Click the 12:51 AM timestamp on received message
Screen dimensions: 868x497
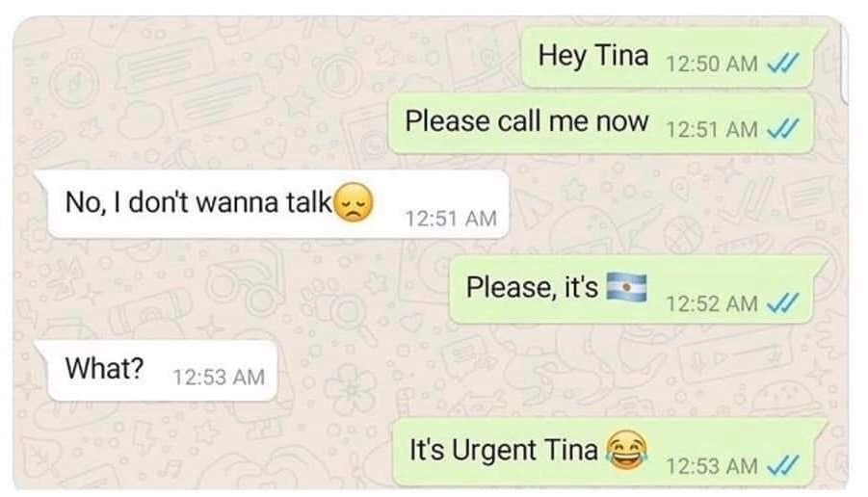pyautogui.click(x=451, y=218)
